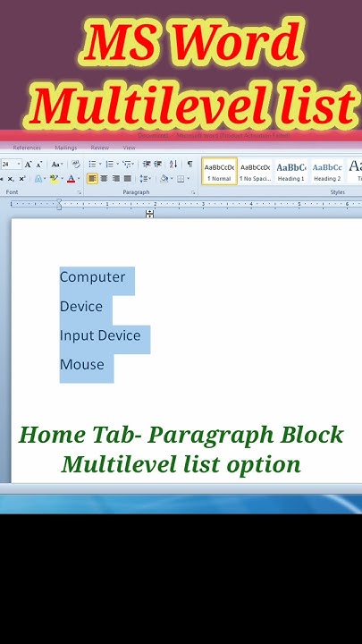Viewport: 362px width, 644px height.
Task: Click the Align Text Left icon
Action: tap(92, 178)
